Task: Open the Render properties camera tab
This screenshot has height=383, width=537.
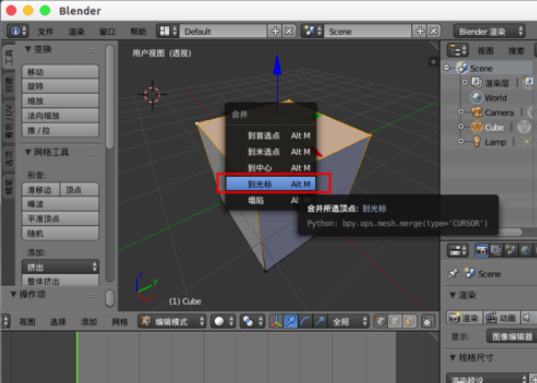Action: tap(482, 250)
